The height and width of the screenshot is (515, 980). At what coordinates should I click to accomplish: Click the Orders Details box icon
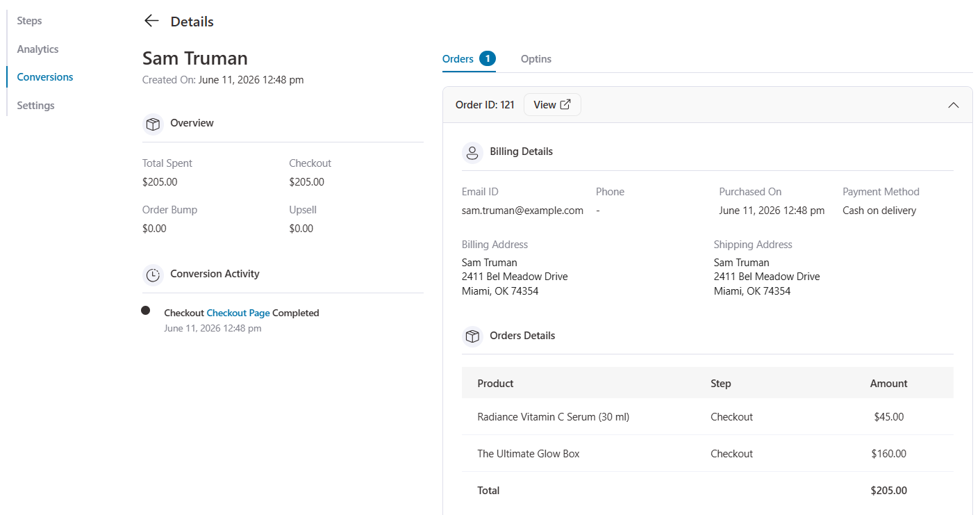coord(472,336)
